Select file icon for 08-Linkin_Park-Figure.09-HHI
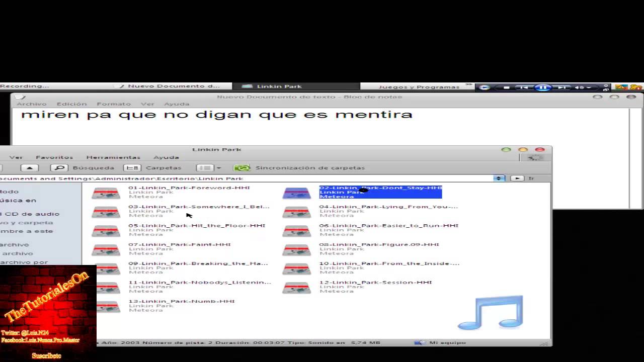Viewport: 644px width, 362px height. (297, 250)
